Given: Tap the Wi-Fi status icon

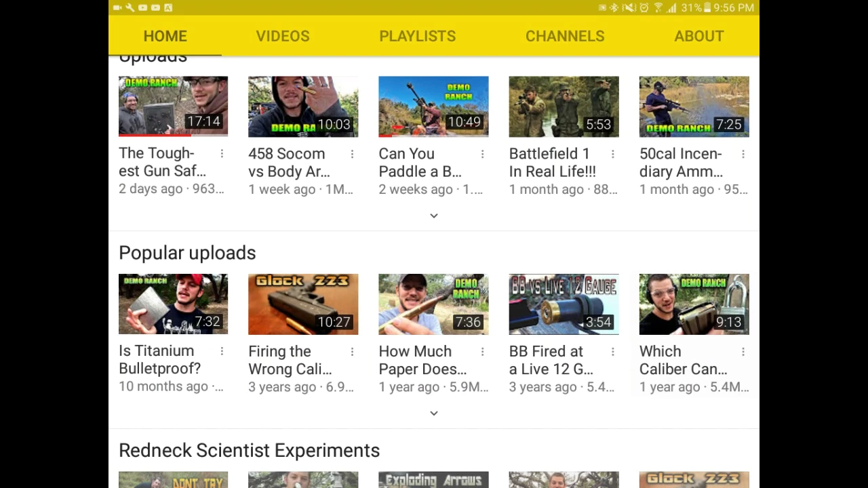Looking at the screenshot, I should click(658, 7).
